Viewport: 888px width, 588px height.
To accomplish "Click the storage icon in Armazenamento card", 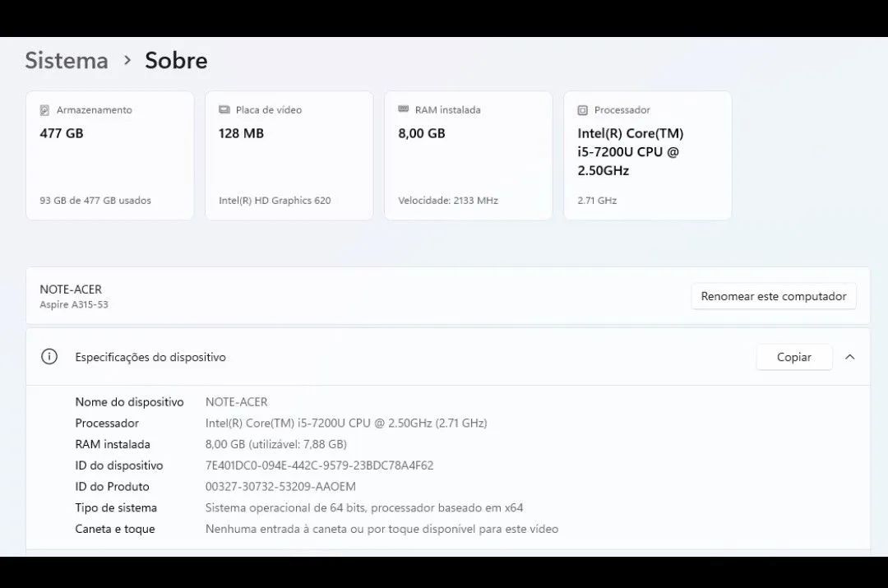I will click(x=44, y=110).
